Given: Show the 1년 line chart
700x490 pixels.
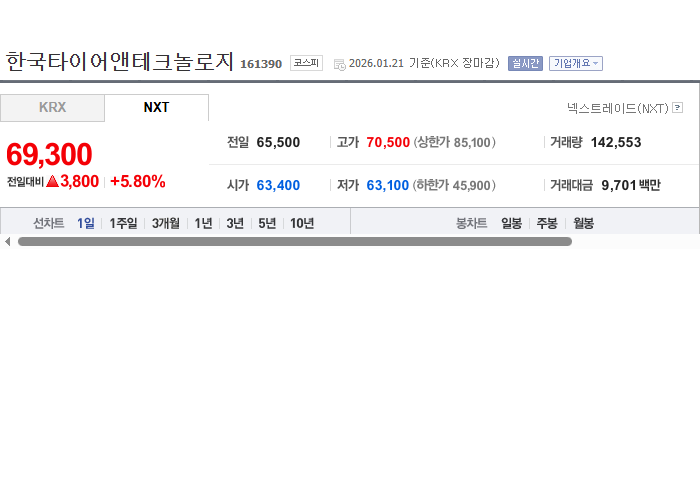Looking at the screenshot, I should click(x=203, y=223).
